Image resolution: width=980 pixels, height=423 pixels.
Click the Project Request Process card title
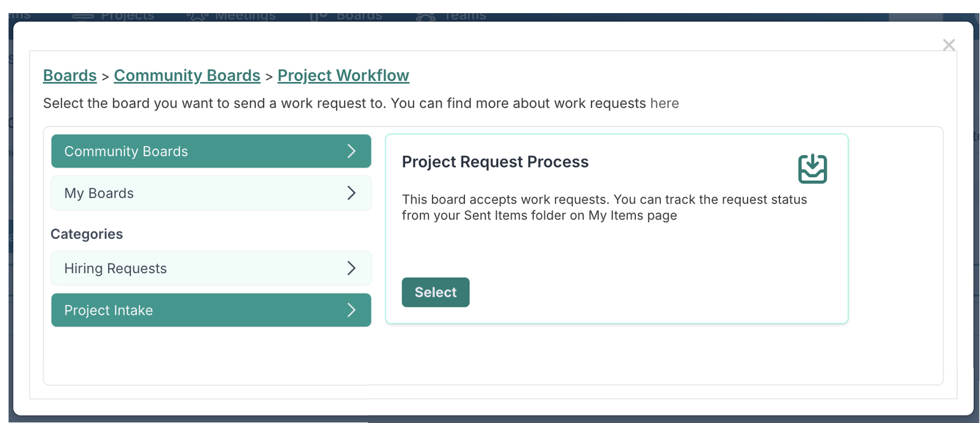(495, 162)
